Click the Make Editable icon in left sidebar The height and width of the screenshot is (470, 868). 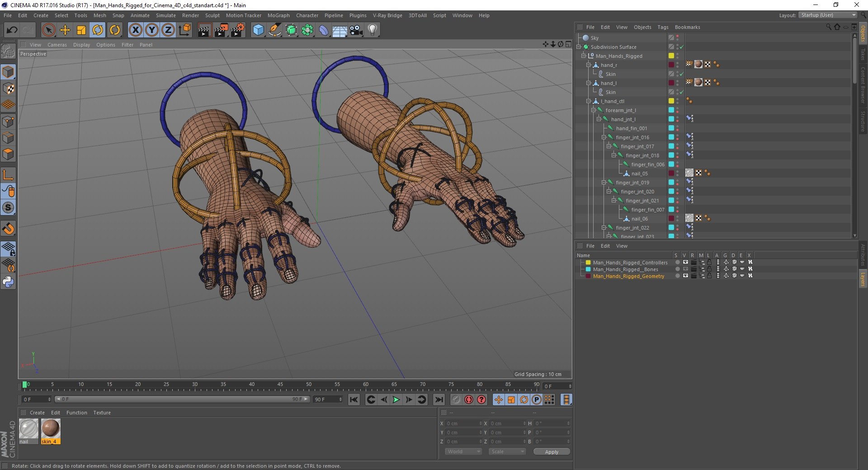8,52
